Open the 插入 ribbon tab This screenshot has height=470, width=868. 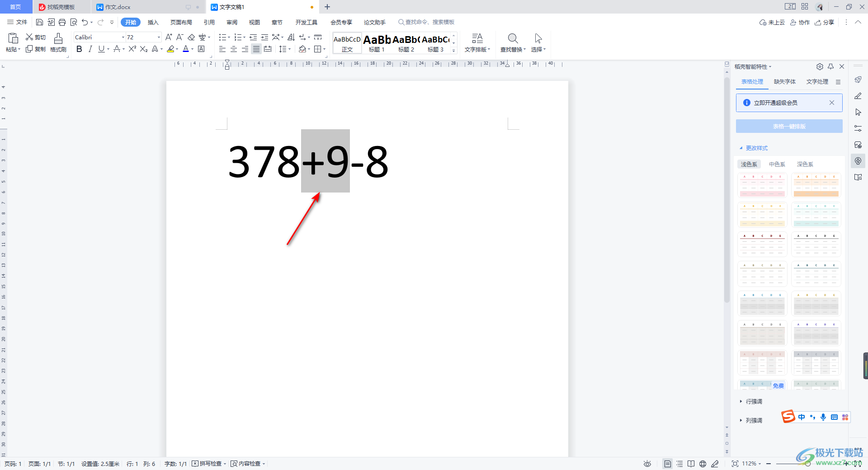[x=153, y=22]
